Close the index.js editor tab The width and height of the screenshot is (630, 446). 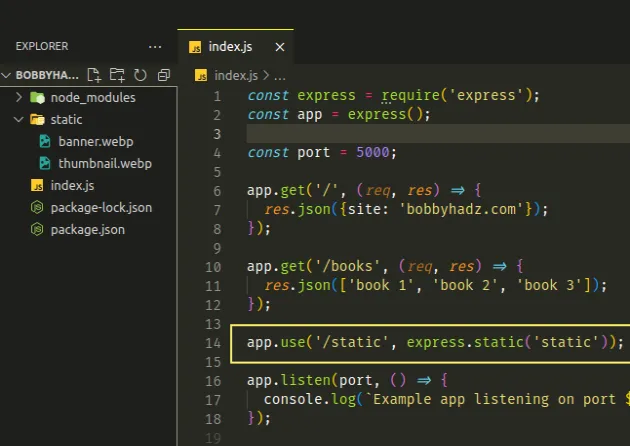(280, 47)
